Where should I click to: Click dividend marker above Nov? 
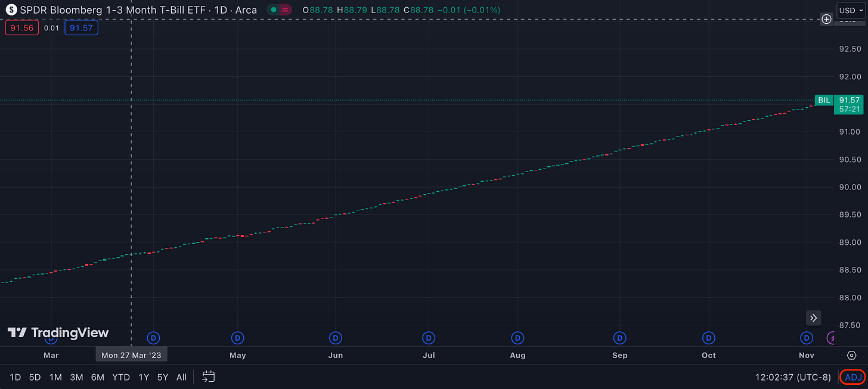pos(807,338)
